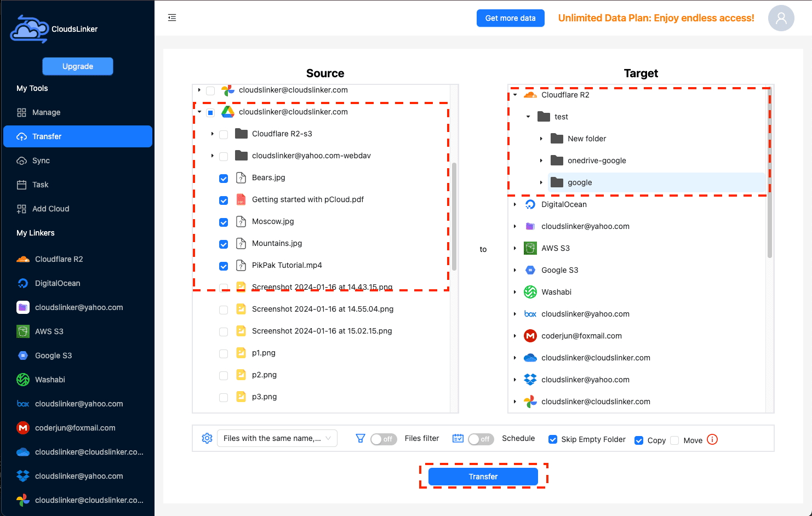This screenshot has height=516, width=812.
Task: Check the p1.png checkbox
Action: [224, 354]
